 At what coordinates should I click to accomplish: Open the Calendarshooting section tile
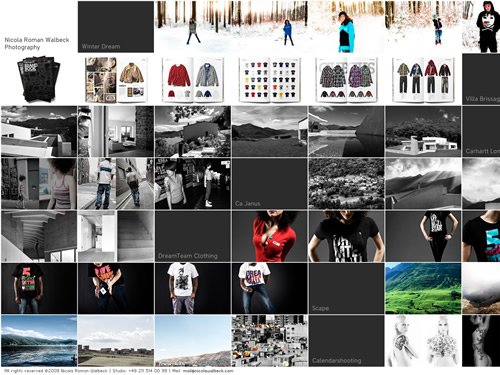[346, 341]
